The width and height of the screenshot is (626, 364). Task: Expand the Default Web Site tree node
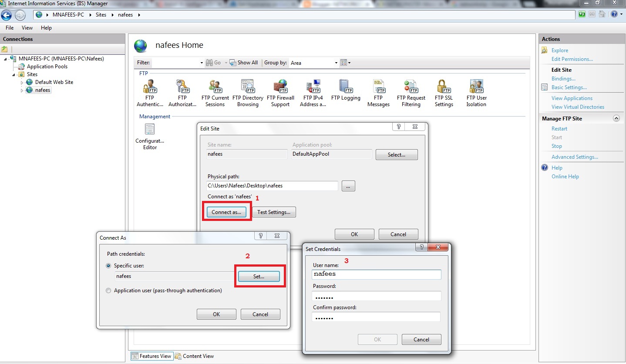[22, 82]
